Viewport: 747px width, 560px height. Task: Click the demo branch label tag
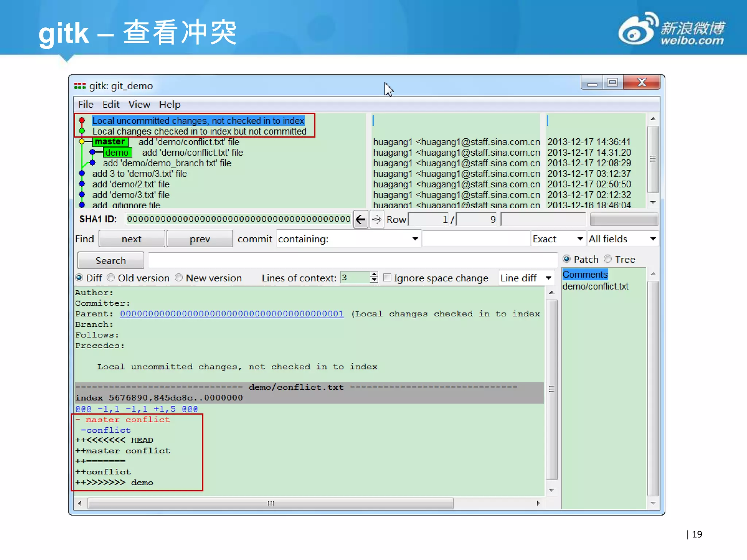[117, 152]
